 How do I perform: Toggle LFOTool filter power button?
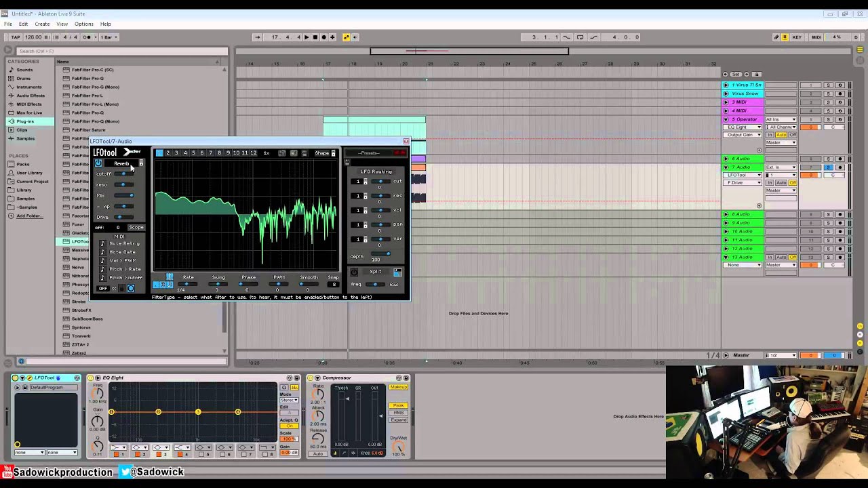[x=98, y=163]
